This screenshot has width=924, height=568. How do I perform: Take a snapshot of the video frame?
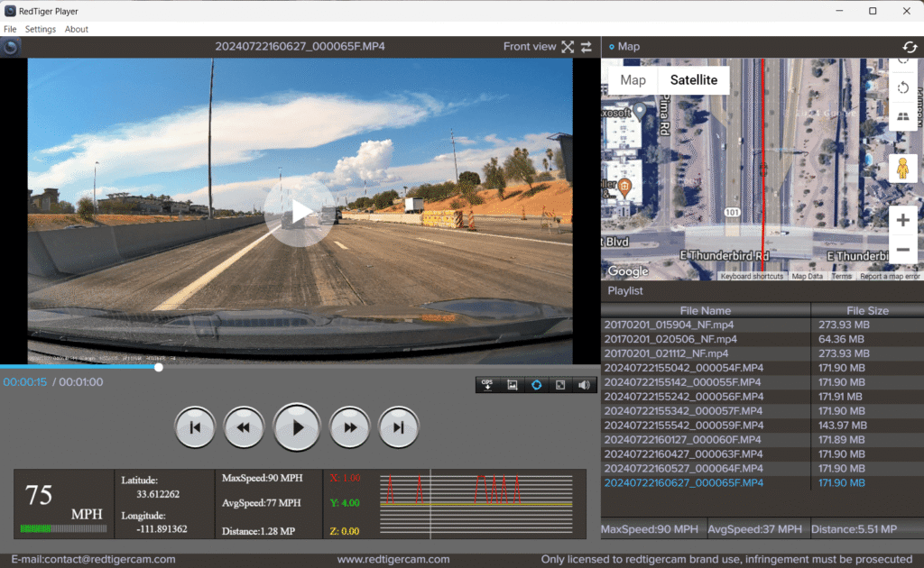click(513, 385)
